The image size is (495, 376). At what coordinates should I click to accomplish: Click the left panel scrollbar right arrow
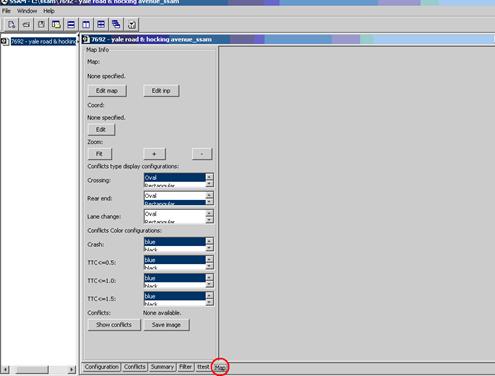(72, 369)
